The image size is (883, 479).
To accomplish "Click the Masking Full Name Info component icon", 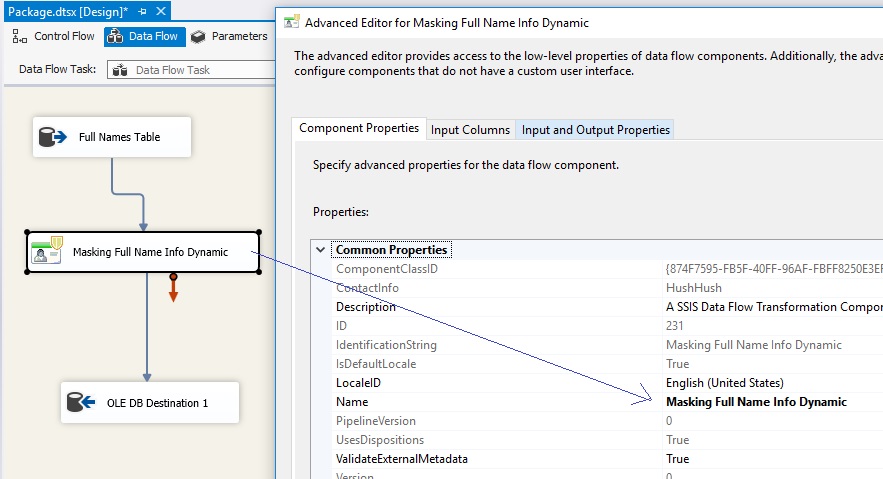I will [47, 251].
